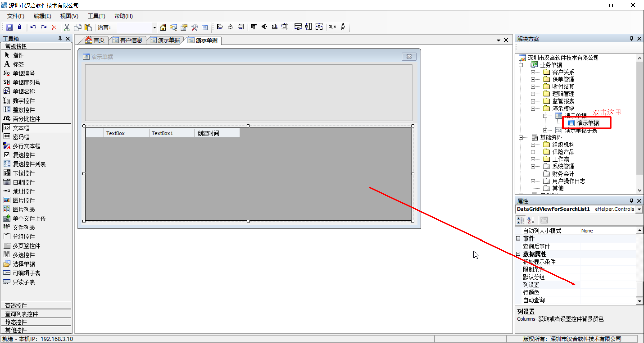Image resolution: width=644 pixels, height=343 pixels.
Task: Click the Paste clipboard icon
Action: [88, 27]
